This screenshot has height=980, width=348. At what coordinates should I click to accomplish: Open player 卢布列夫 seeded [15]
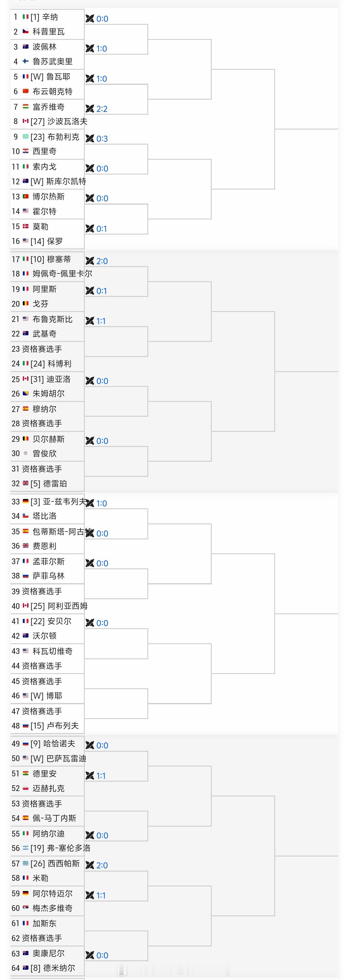[x=54, y=726]
